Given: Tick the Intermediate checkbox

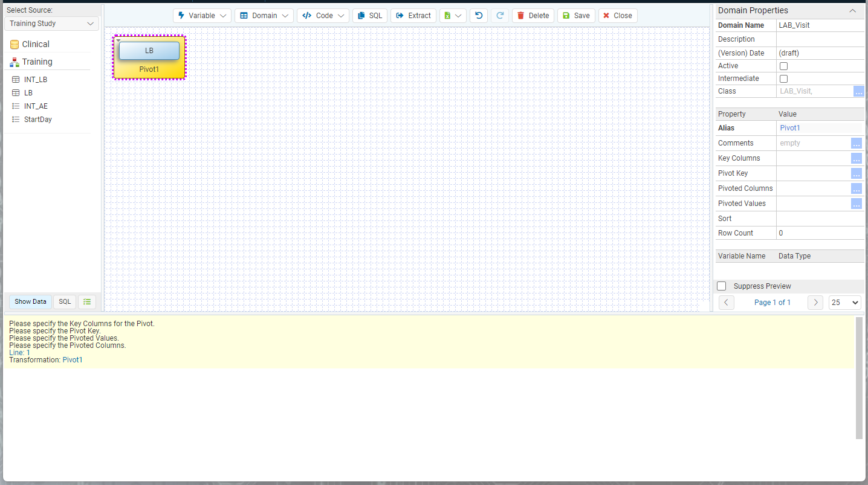Looking at the screenshot, I should tap(783, 79).
